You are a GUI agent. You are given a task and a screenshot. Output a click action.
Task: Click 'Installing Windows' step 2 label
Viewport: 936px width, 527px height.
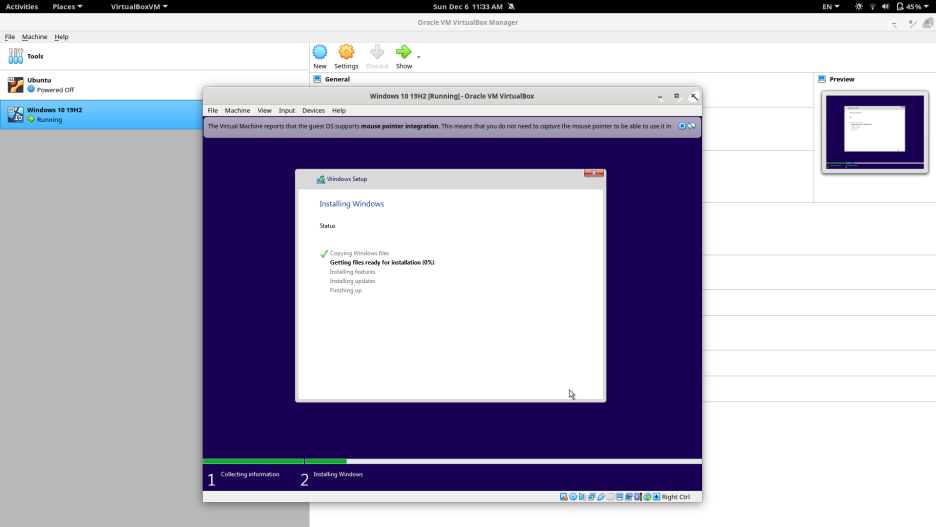coord(338,474)
